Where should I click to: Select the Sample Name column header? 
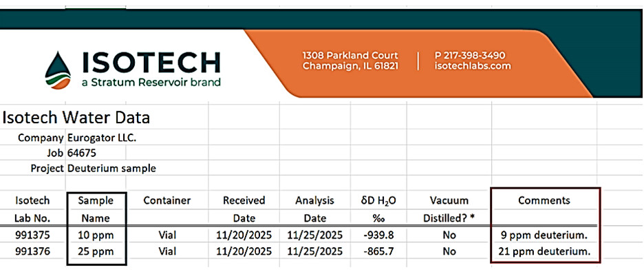click(97, 209)
